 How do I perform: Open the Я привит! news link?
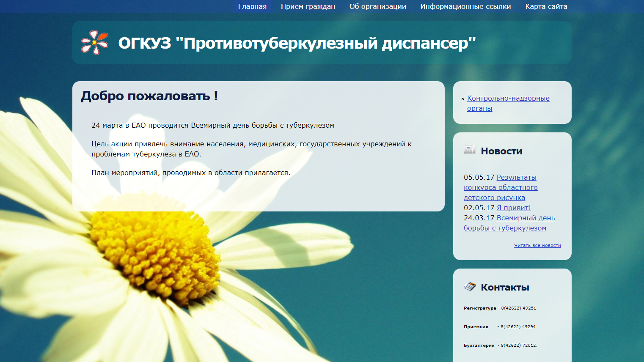pos(513,208)
